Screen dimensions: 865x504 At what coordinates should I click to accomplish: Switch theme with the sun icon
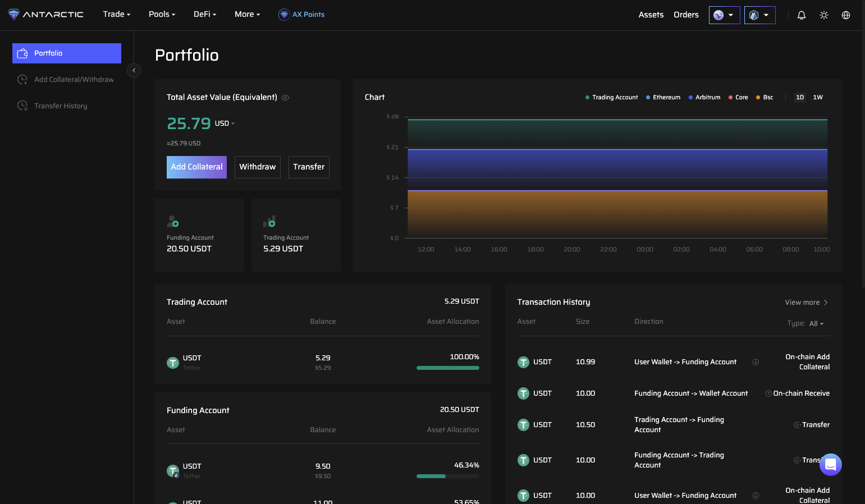[824, 15]
